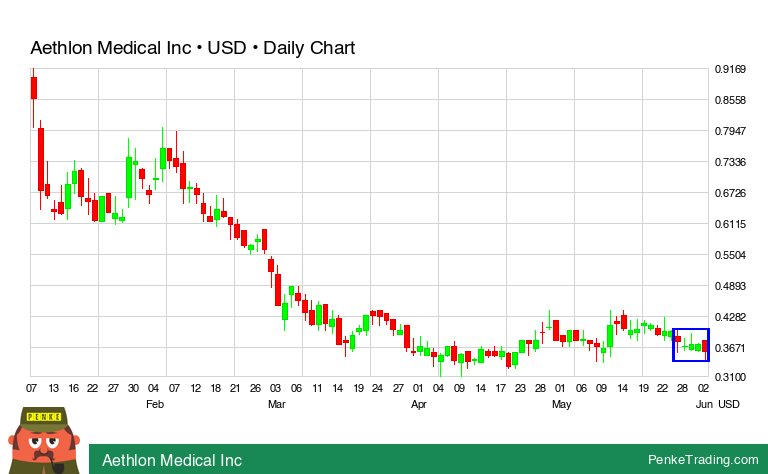Select the 0.7947 price axis value

click(x=730, y=131)
